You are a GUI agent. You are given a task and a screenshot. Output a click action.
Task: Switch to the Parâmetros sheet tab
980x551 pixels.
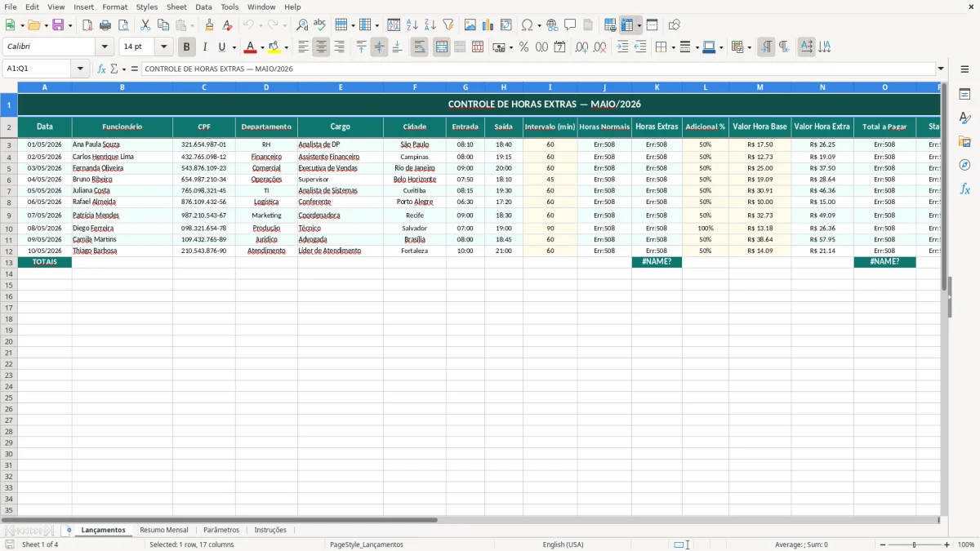(221, 530)
